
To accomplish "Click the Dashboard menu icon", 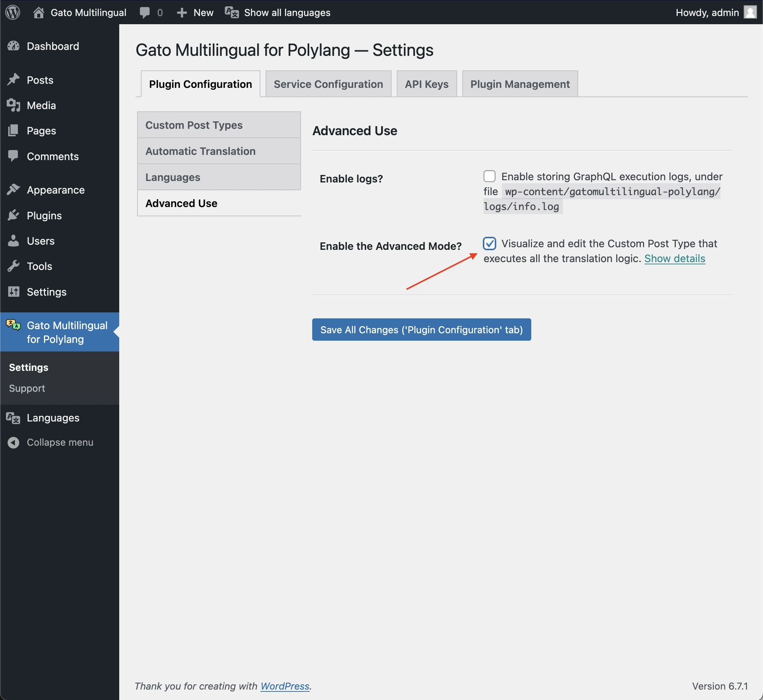I will [x=15, y=46].
